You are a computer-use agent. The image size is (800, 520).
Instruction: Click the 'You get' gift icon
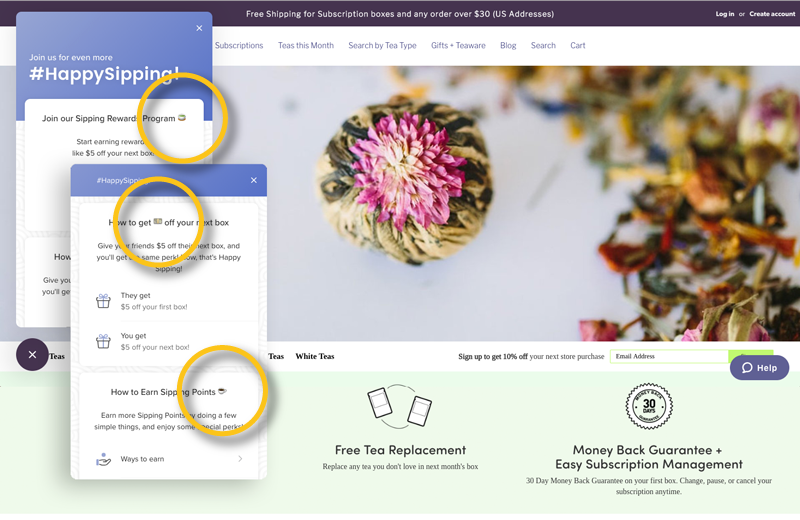[x=103, y=341]
